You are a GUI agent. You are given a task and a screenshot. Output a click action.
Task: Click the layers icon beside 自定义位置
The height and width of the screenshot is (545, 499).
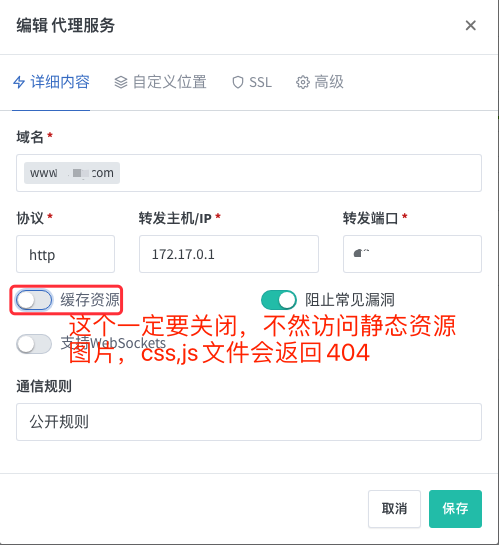click(x=121, y=82)
